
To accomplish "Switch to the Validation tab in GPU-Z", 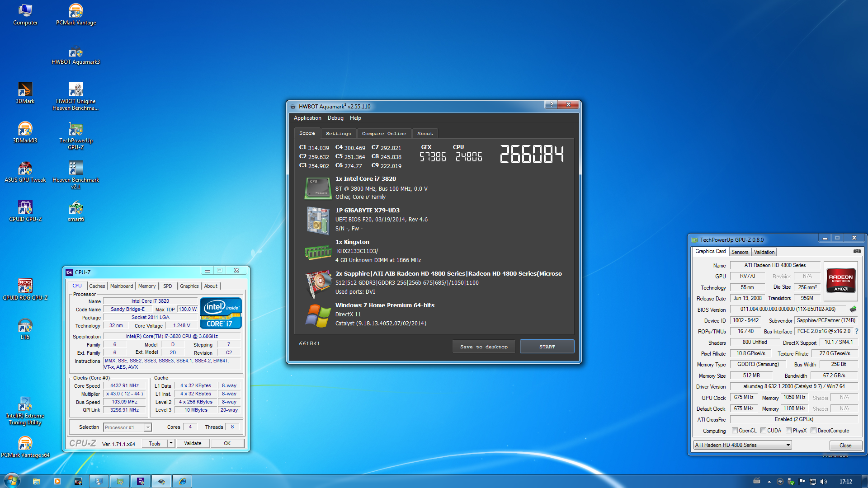I will pos(764,252).
